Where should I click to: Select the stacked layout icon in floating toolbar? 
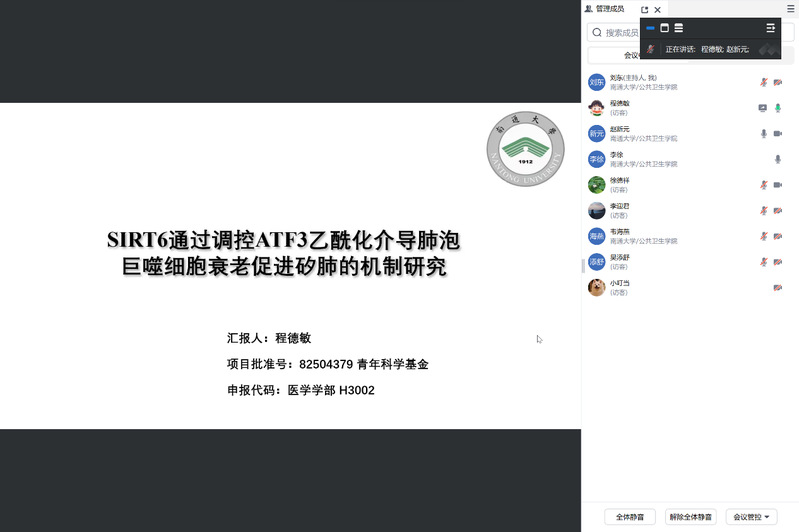[679, 28]
